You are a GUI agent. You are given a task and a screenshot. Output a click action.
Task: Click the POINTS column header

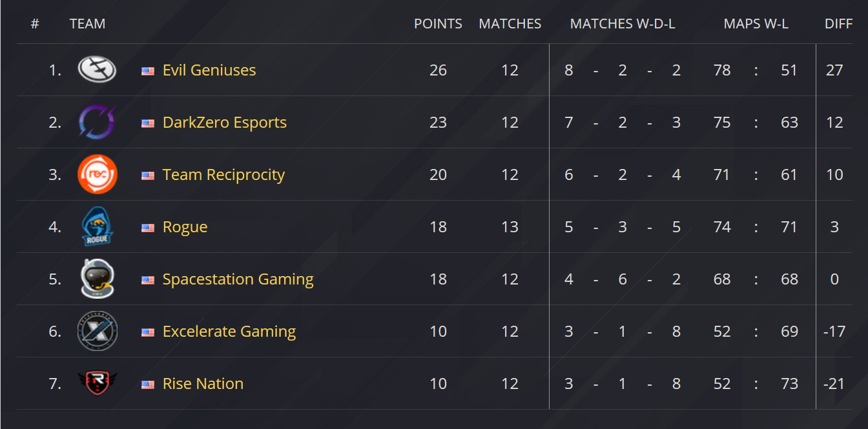click(438, 24)
